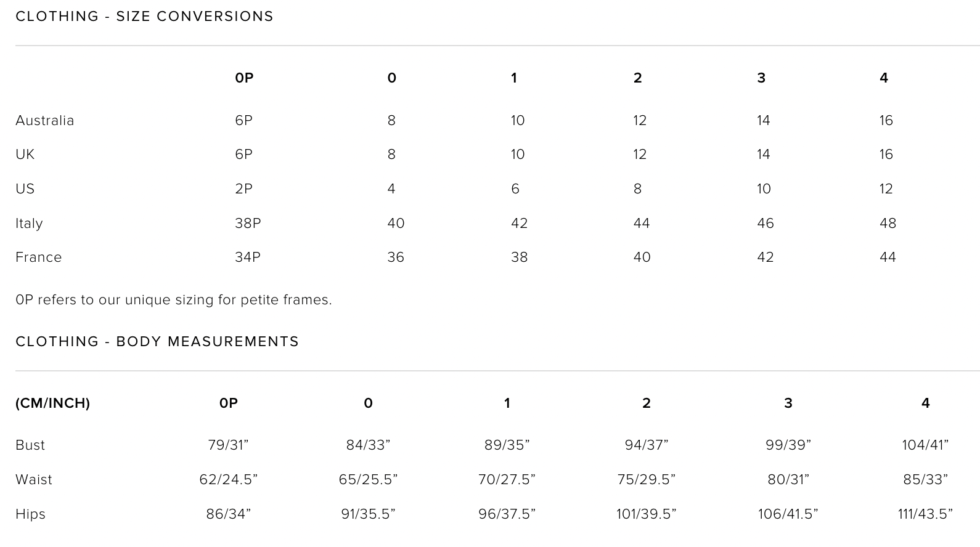Click the US row label

click(x=25, y=189)
